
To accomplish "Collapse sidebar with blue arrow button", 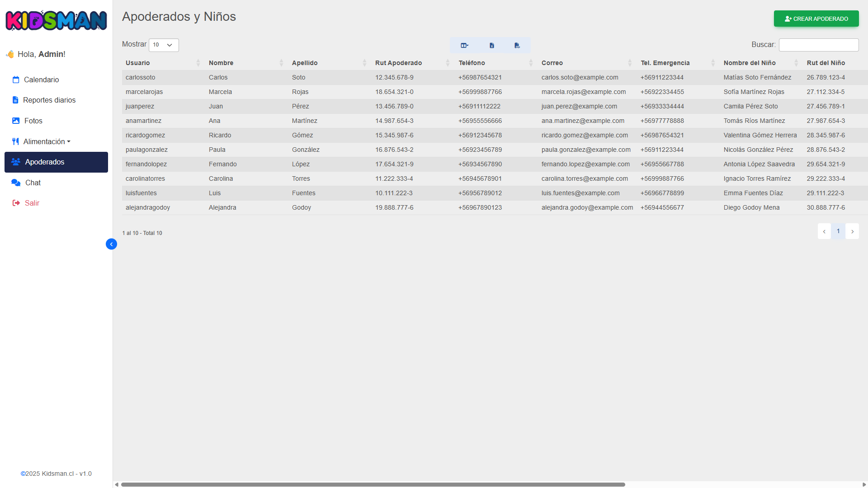I will [x=111, y=244].
